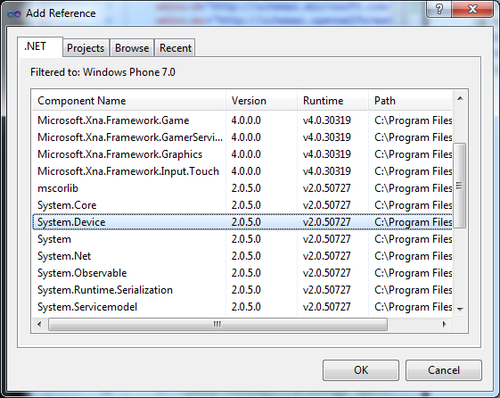Screen dimensions: 500x398
Task: Sort by the Version column header
Action: [262, 101]
